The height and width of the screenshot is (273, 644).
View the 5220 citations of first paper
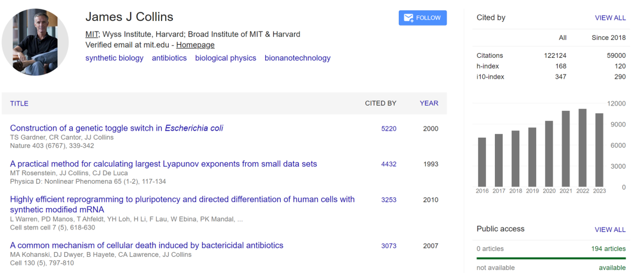click(x=389, y=128)
